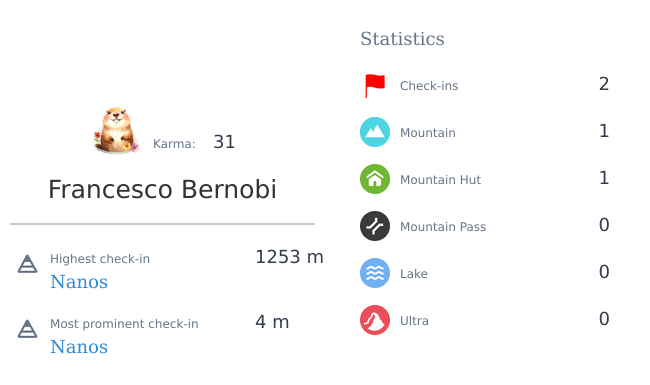This screenshot has height=385, width=650.
Task: Click the Most prominent check-in triangle icon
Action: coord(27,329)
